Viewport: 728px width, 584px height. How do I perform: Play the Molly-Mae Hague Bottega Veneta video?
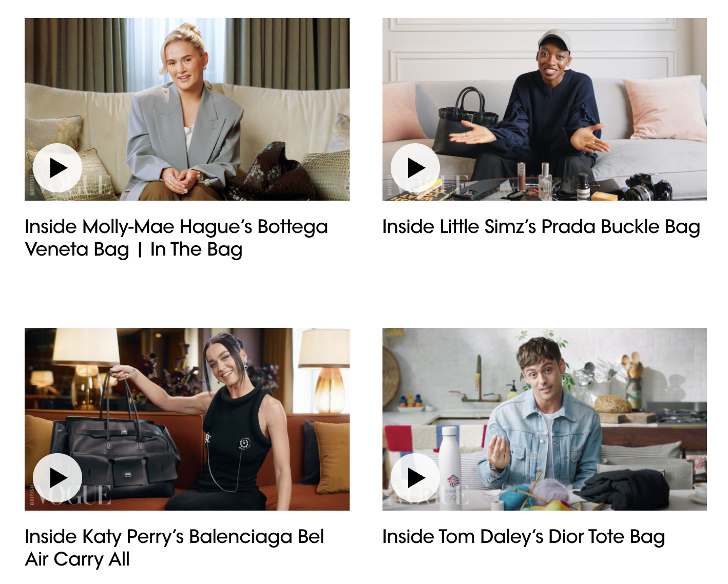(x=58, y=168)
